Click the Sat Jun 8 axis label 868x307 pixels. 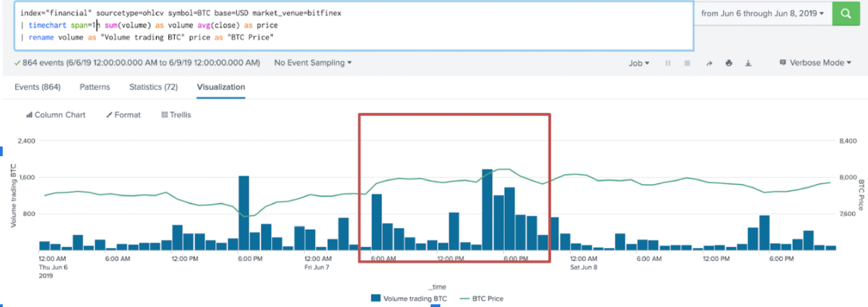pos(584,267)
